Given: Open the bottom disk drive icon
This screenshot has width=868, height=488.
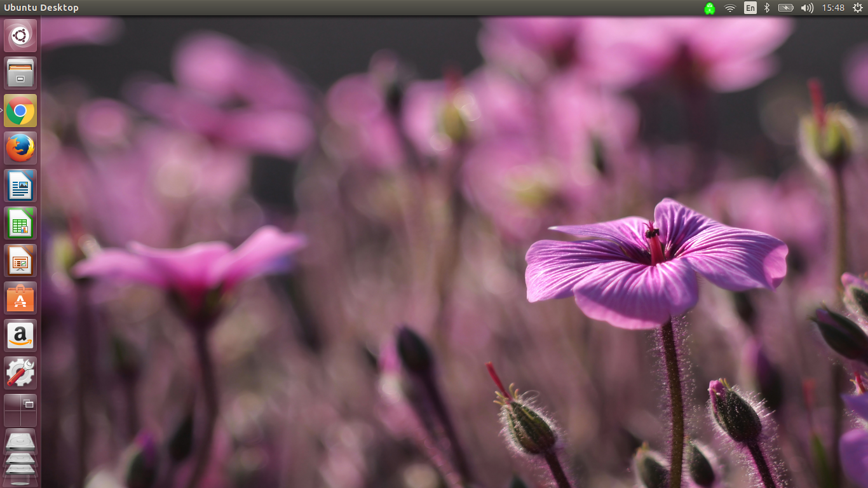Looking at the screenshot, I should [x=20, y=470].
